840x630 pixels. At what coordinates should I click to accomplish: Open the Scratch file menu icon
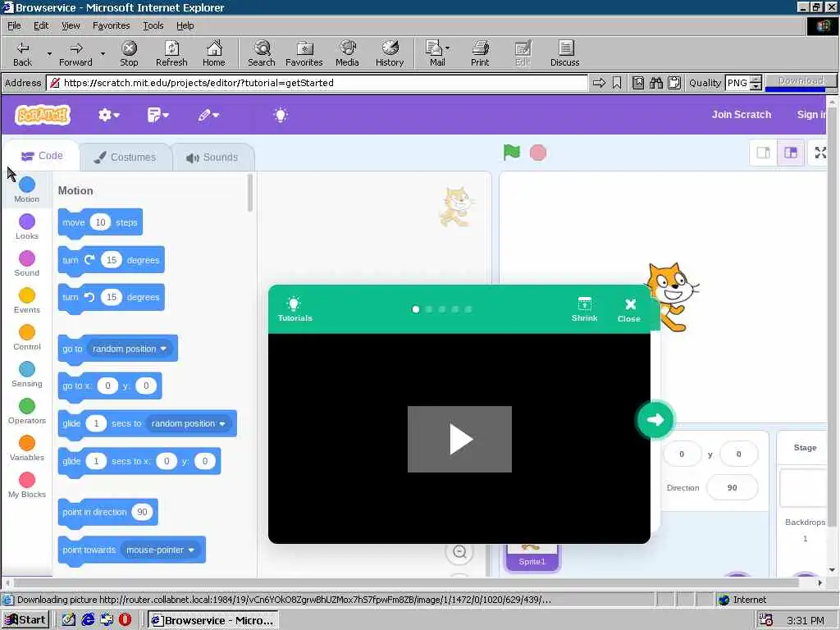tap(158, 115)
